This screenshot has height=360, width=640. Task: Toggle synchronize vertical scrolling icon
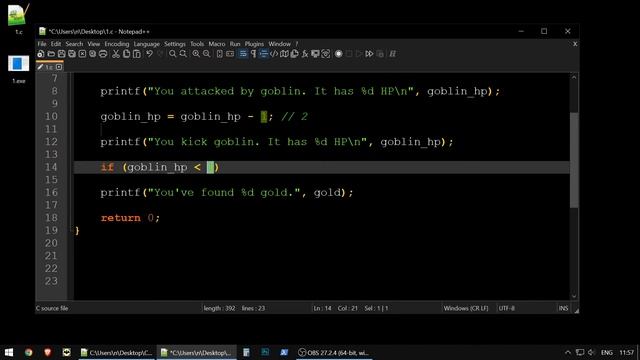(x=220, y=54)
